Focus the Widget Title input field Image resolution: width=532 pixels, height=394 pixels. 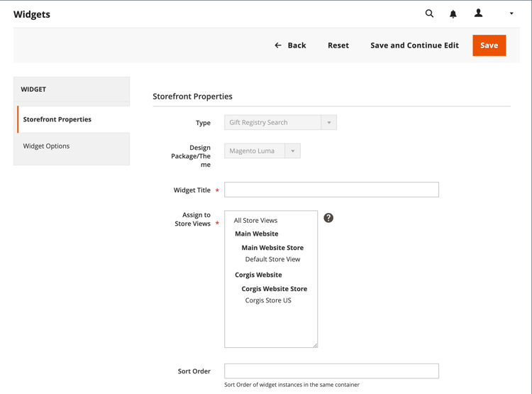(x=331, y=190)
